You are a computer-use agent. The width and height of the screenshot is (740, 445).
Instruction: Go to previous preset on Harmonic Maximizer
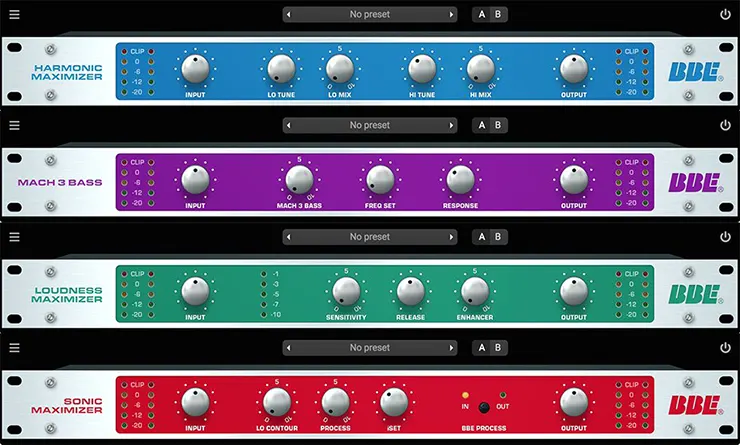290,15
